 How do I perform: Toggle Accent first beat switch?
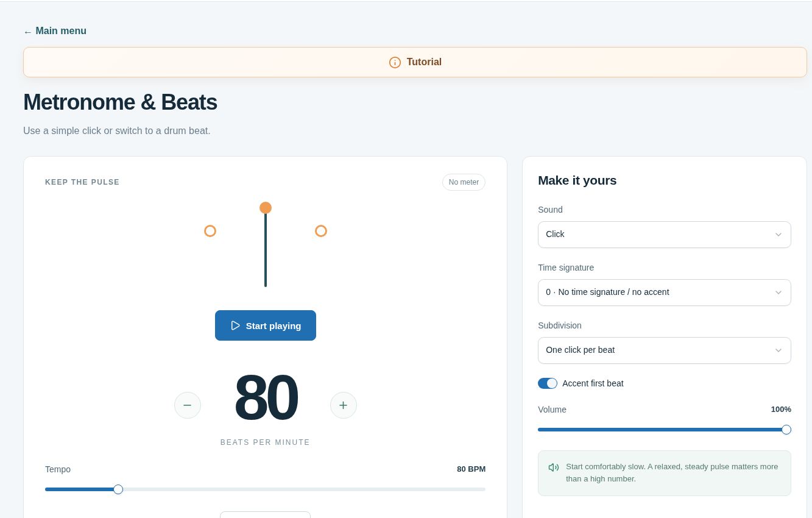[548, 383]
